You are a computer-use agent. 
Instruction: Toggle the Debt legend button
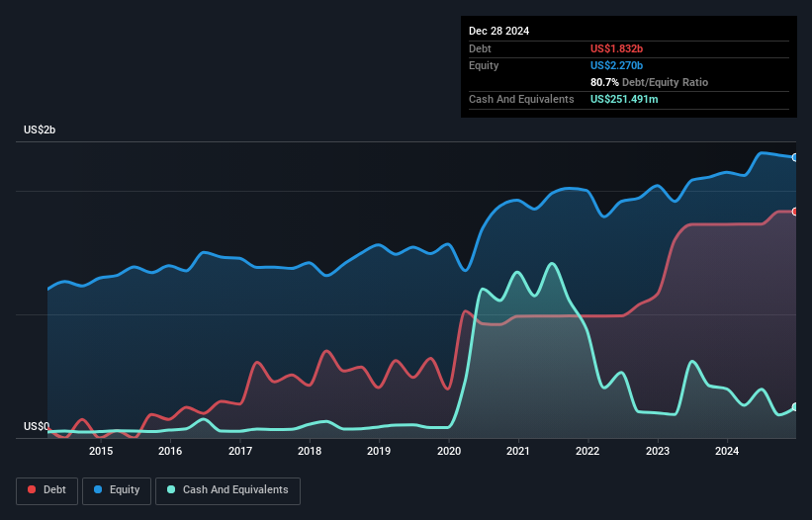coord(45,490)
